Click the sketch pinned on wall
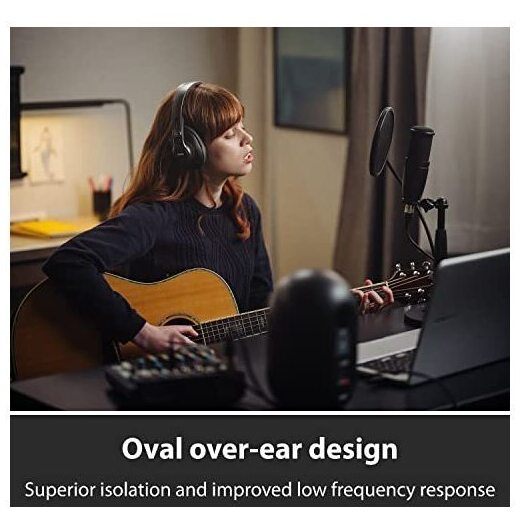The height and width of the screenshot is (520, 520). [47, 153]
